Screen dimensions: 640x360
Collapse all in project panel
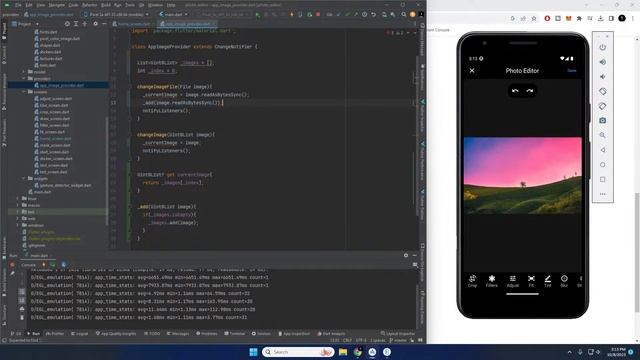[x=84, y=24]
